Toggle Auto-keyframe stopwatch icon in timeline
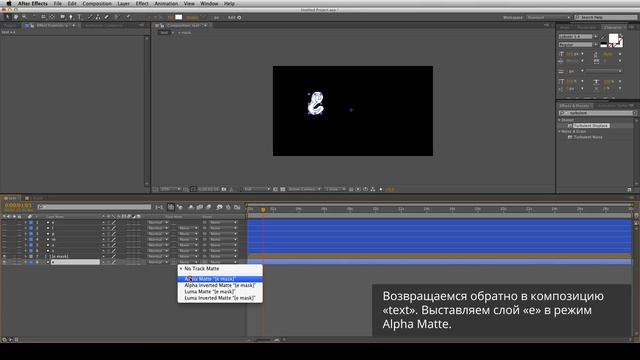 click(228, 207)
